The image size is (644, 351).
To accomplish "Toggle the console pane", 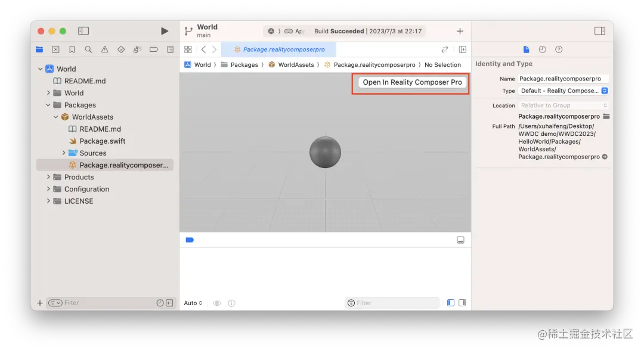I will tap(463, 303).
